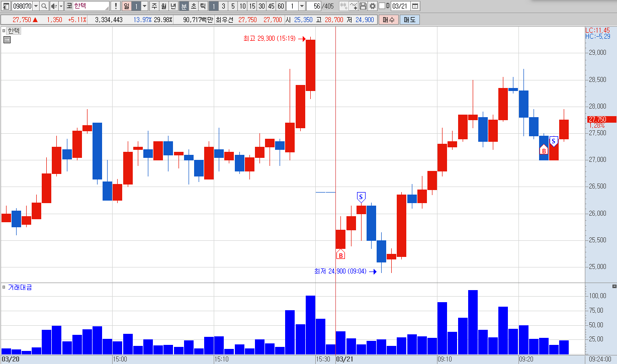
Task: Click the 매수 buy button
Action: click(x=388, y=20)
